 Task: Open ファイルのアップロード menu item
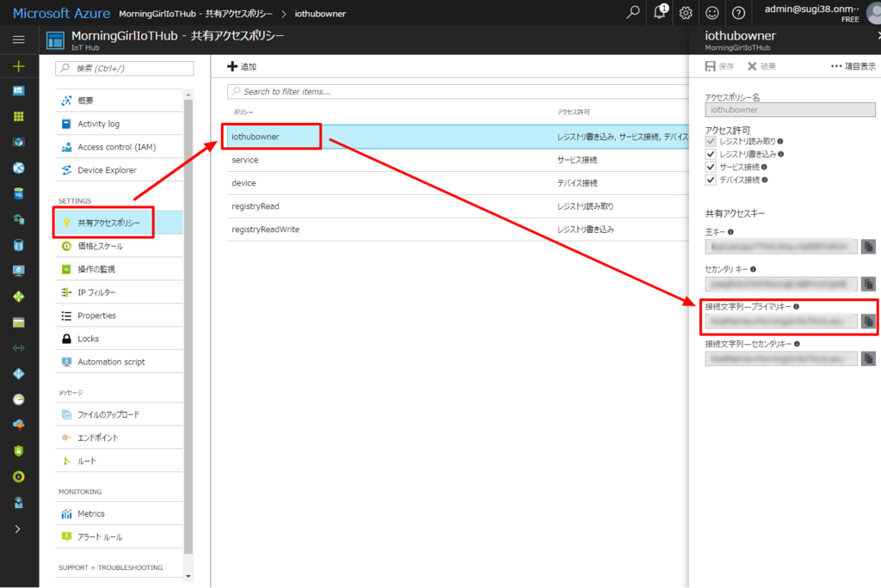(119, 414)
